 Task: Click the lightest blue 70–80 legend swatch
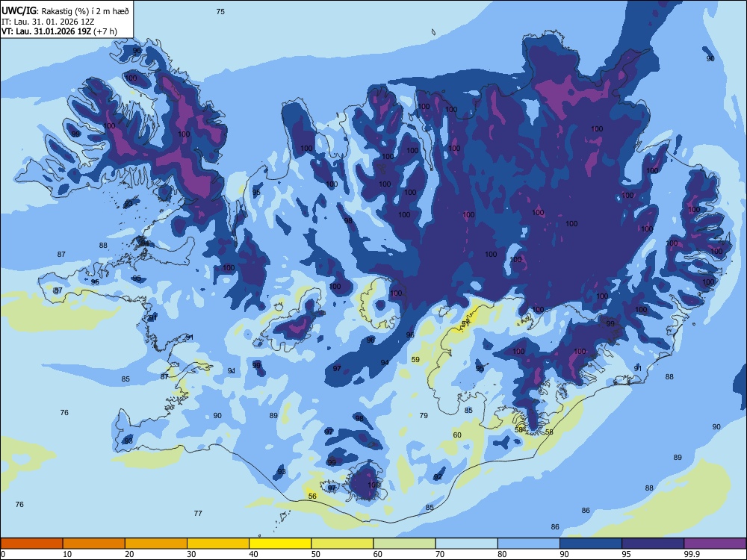(x=466, y=544)
